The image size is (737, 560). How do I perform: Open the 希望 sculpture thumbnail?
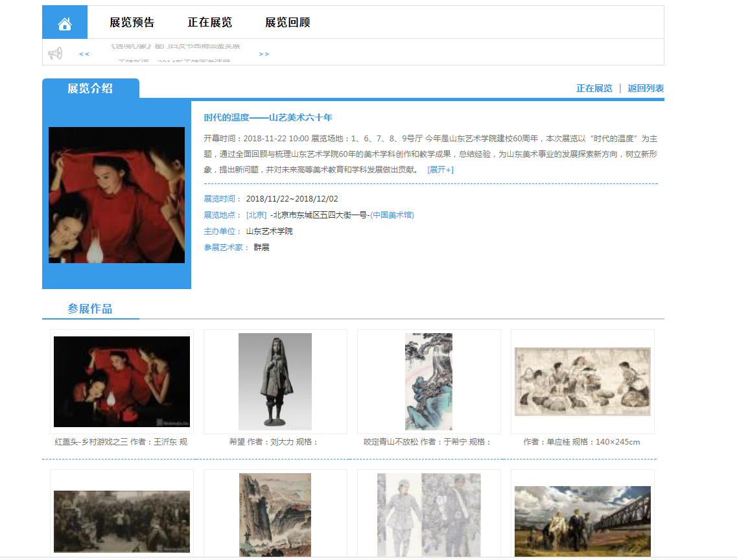click(275, 382)
